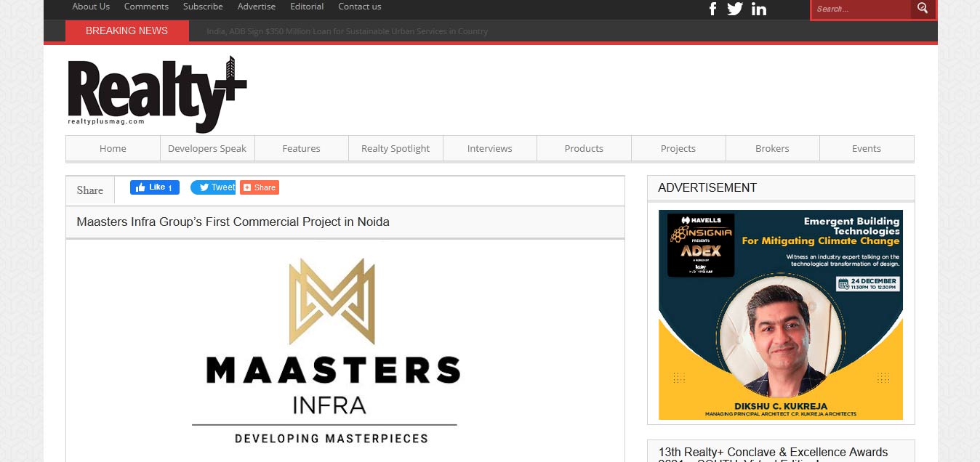Open the Events navigation tab
The width and height of the screenshot is (980, 462).
pyautogui.click(x=866, y=148)
